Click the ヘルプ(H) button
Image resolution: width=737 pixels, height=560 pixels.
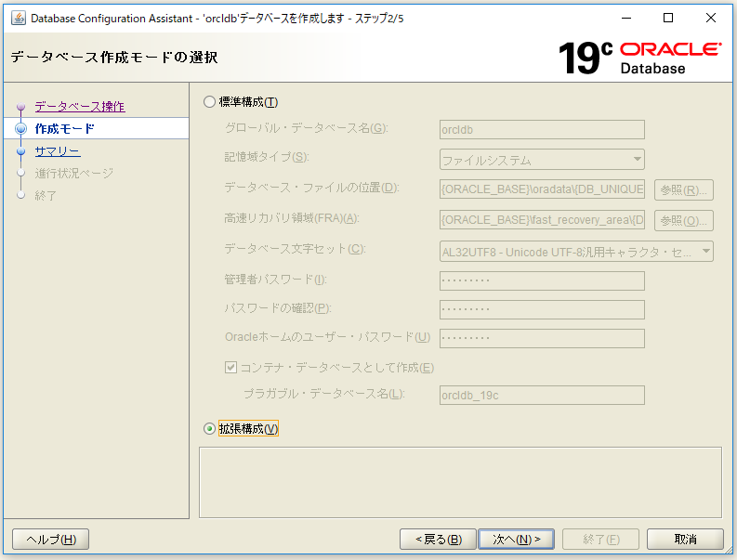[x=51, y=539]
